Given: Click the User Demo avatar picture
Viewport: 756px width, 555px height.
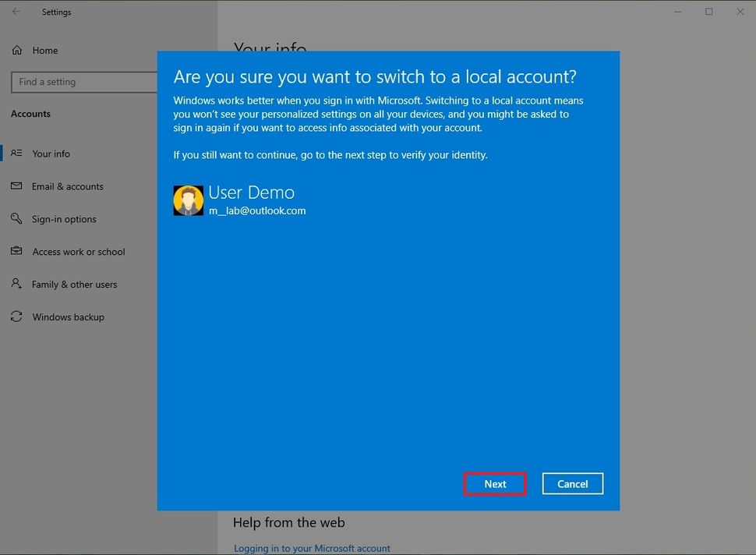Looking at the screenshot, I should point(188,200).
